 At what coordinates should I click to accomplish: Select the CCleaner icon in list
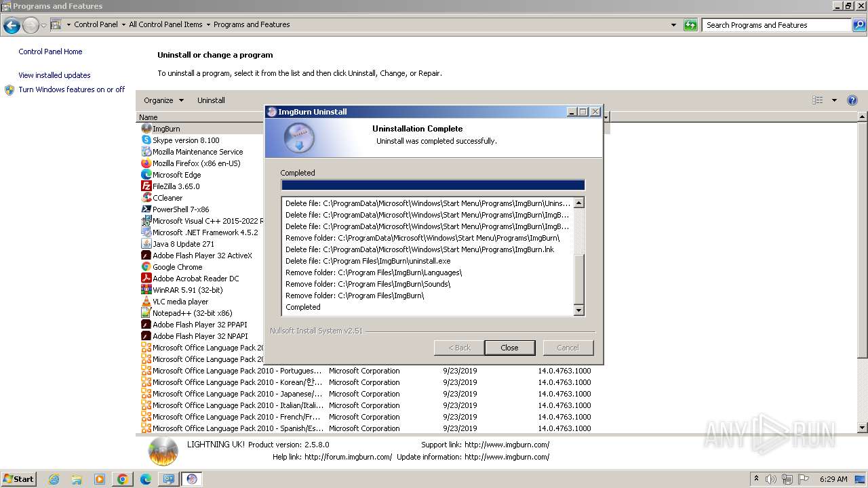pyautogui.click(x=146, y=198)
